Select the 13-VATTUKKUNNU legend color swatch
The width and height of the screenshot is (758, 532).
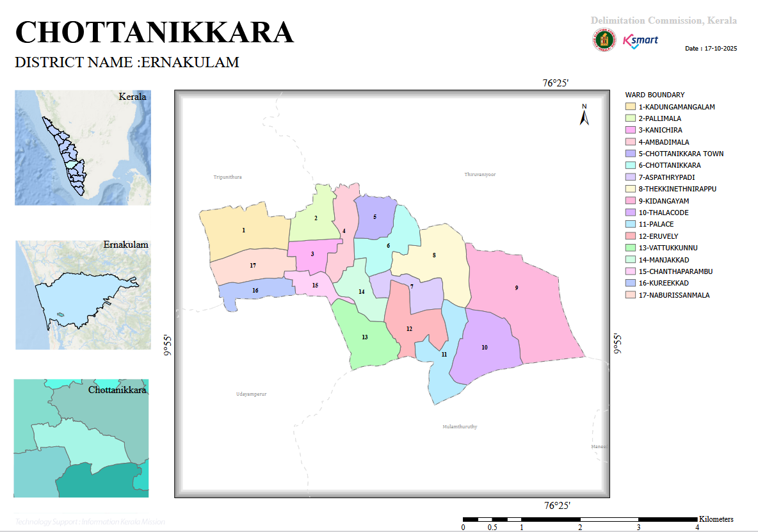coord(631,248)
